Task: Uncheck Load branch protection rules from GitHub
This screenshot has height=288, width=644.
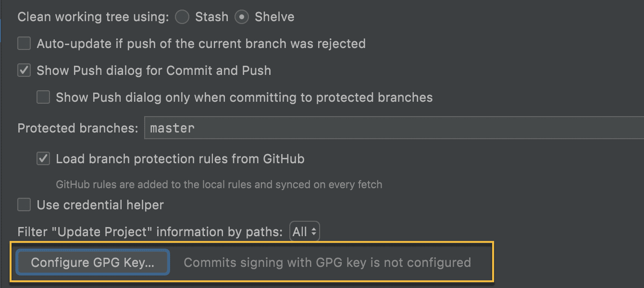Action: coord(43,159)
